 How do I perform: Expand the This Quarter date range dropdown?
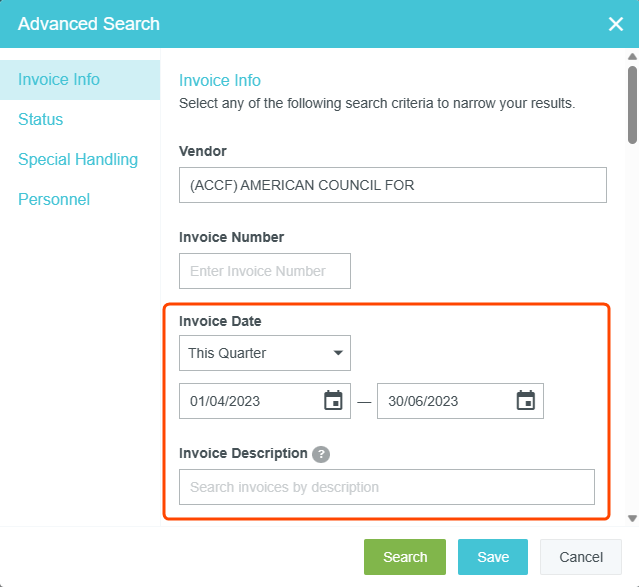point(265,353)
